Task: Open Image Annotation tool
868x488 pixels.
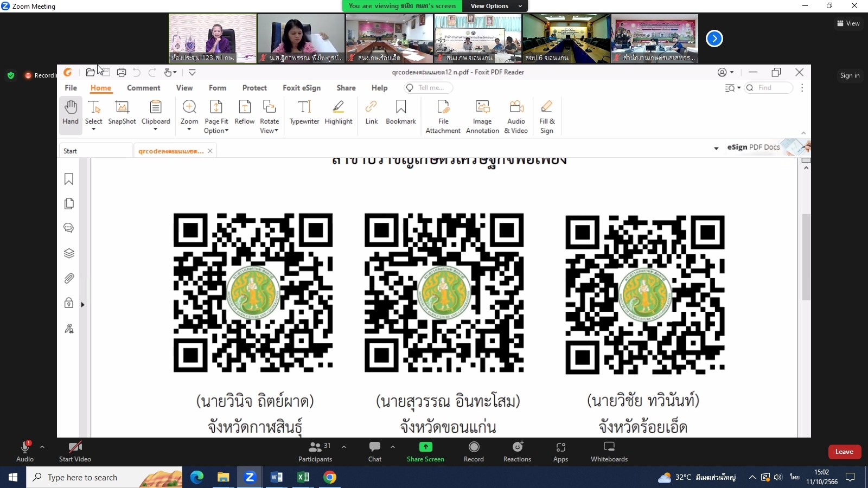Action: coord(482,117)
